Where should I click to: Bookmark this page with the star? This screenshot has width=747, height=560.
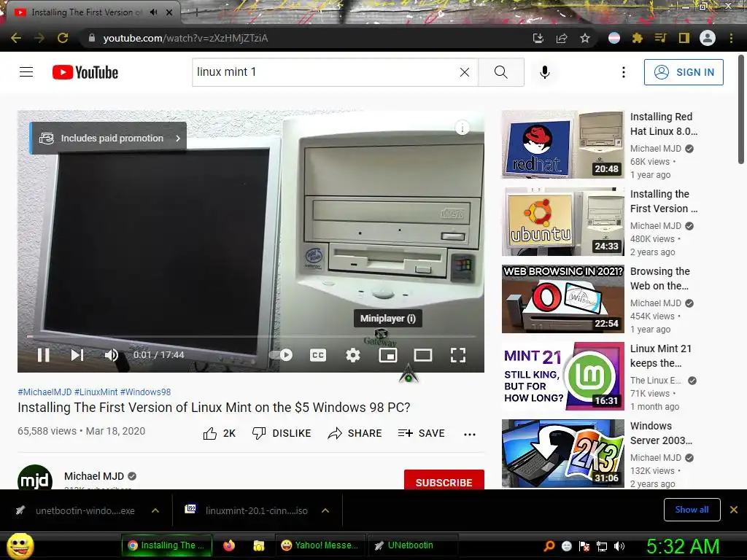(x=585, y=38)
